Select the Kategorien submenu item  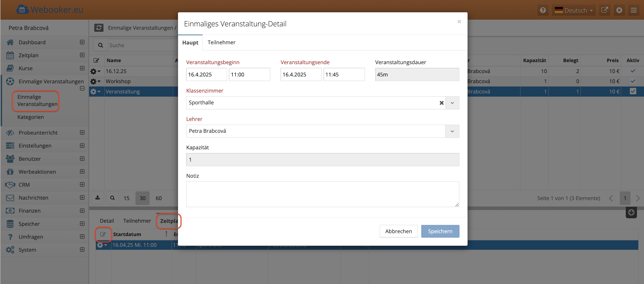[30, 117]
